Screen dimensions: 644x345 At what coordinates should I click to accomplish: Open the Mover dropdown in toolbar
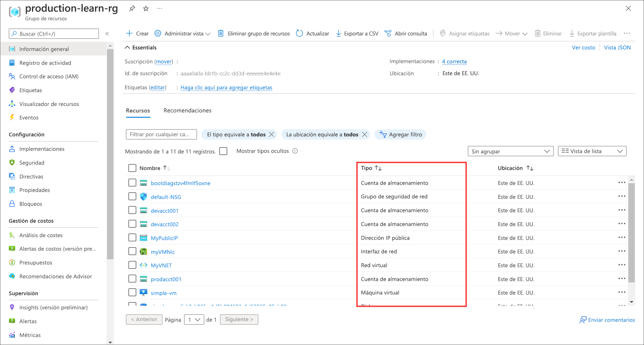click(512, 34)
